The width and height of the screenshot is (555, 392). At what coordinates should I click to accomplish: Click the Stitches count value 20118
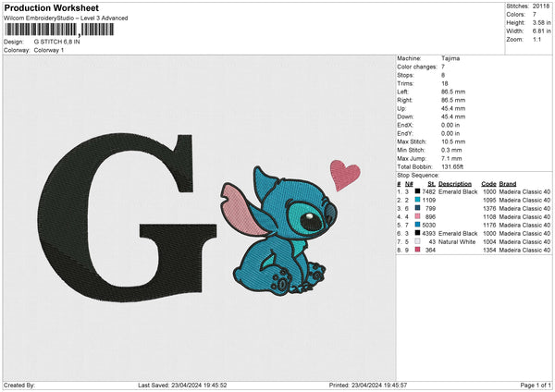pos(543,6)
